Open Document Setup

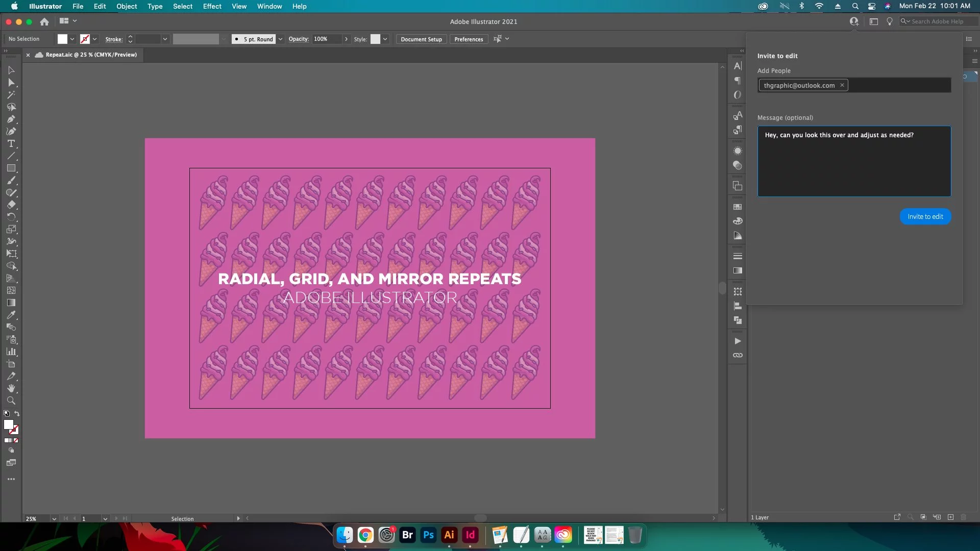421,39
